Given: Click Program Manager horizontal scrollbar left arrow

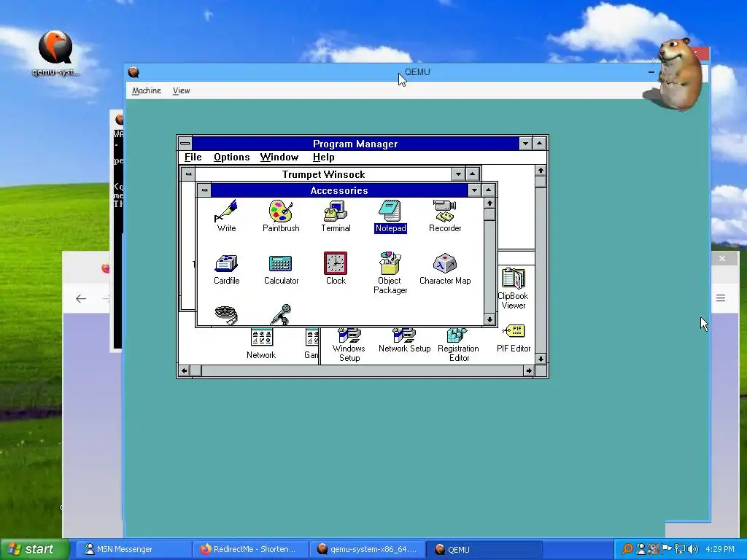Looking at the screenshot, I should coord(185,370).
